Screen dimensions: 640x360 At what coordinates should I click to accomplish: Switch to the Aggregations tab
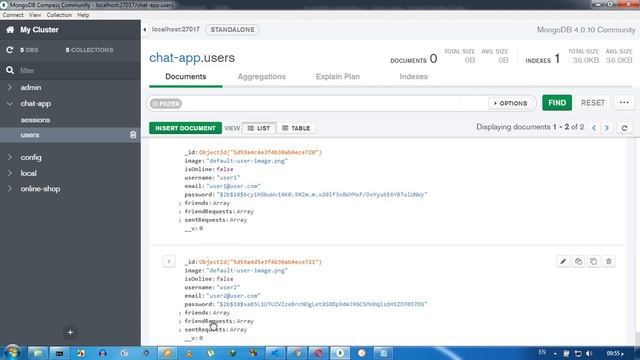pyautogui.click(x=262, y=77)
